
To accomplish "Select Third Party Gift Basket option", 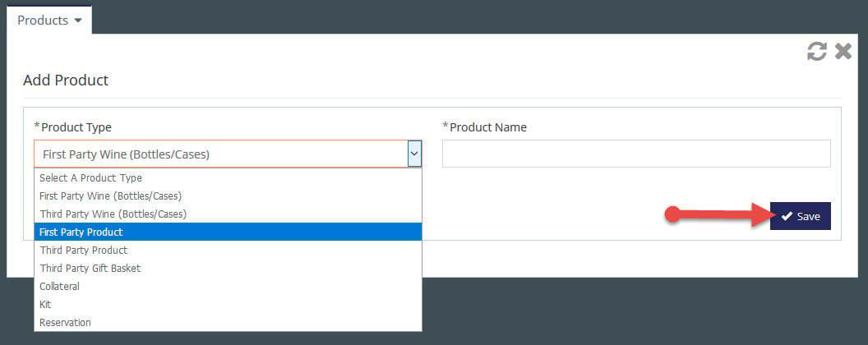I will (x=228, y=268).
